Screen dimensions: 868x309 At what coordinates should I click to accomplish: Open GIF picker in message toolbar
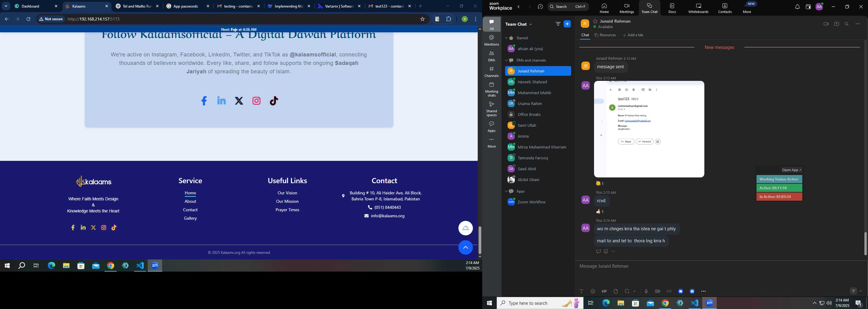click(x=604, y=291)
